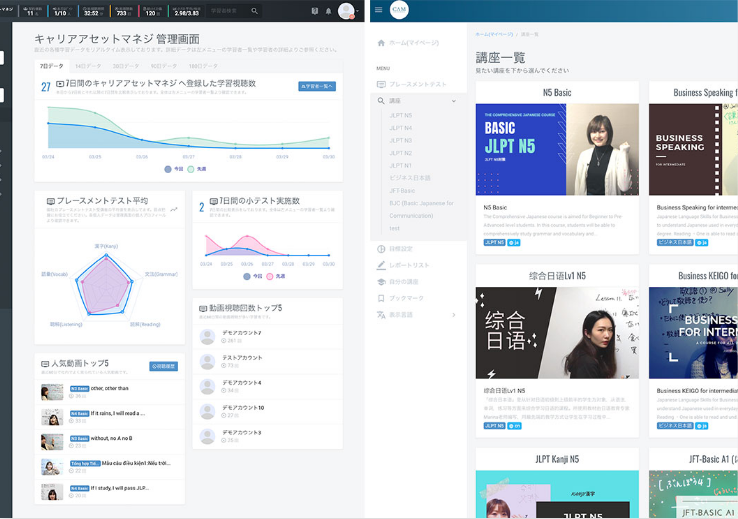Image resolution: width=738 pixels, height=519 pixels.
Task: Switch to the 14日データ tab
Action: coord(88,65)
